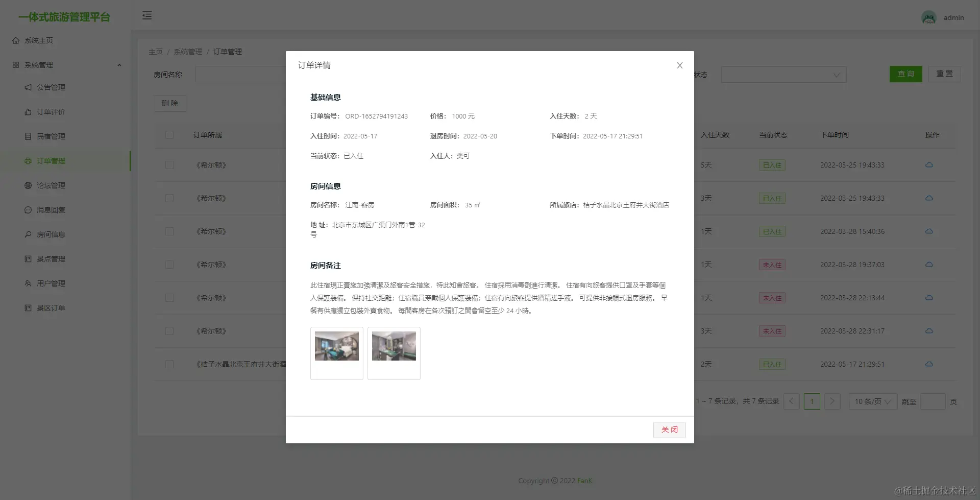Click the 已入住 tag on the 5天 row
Screen dimensions: 980x500
click(772, 165)
